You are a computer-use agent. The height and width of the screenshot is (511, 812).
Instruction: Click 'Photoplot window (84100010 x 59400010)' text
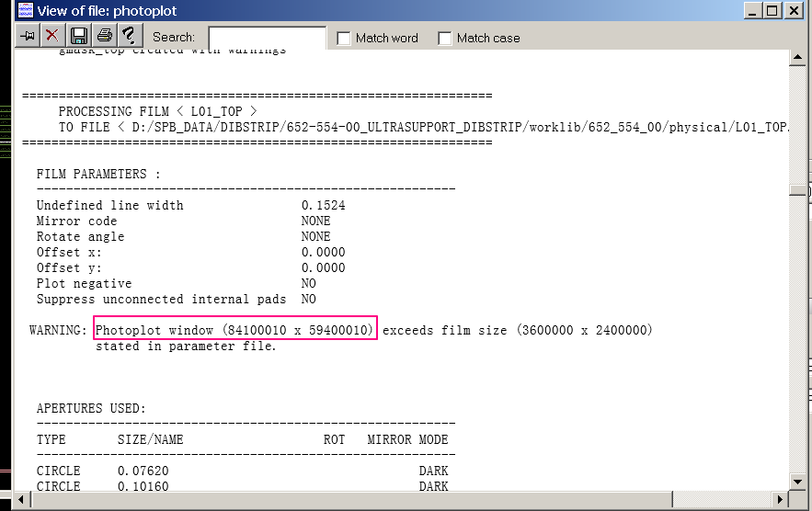pyautogui.click(x=234, y=330)
